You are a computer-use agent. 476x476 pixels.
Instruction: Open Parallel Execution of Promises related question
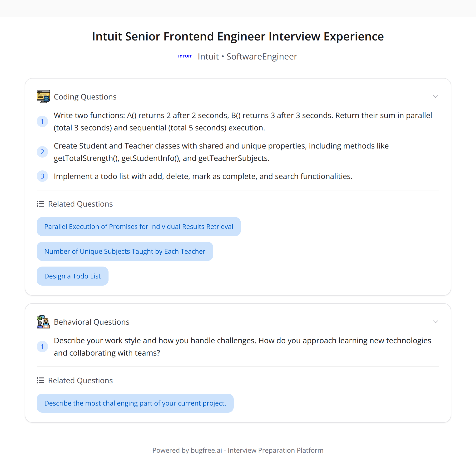139,227
